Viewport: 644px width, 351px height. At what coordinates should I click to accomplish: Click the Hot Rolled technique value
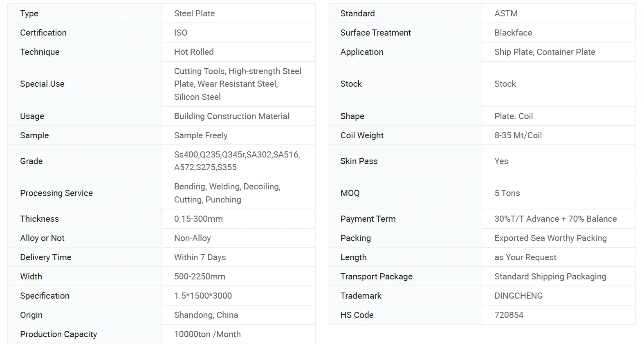194,52
